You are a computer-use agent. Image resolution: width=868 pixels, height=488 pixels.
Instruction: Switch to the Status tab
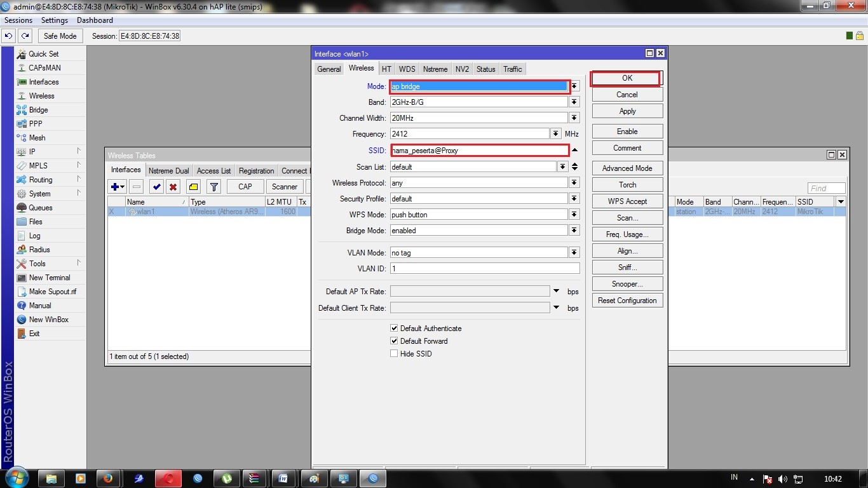coord(485,69)
